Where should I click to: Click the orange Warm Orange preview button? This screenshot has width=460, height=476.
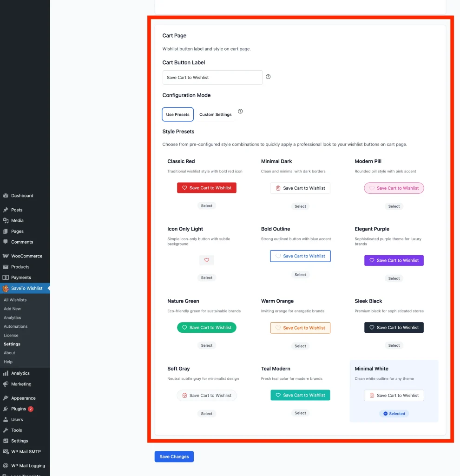[x=301, y=328]
